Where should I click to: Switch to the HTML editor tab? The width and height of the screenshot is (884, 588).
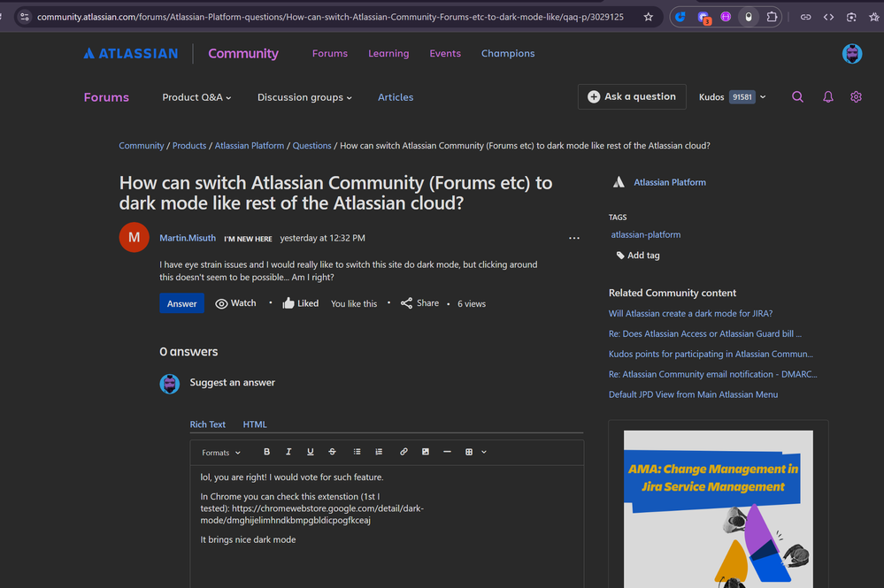pyautogui.click(x=255, y=424)
